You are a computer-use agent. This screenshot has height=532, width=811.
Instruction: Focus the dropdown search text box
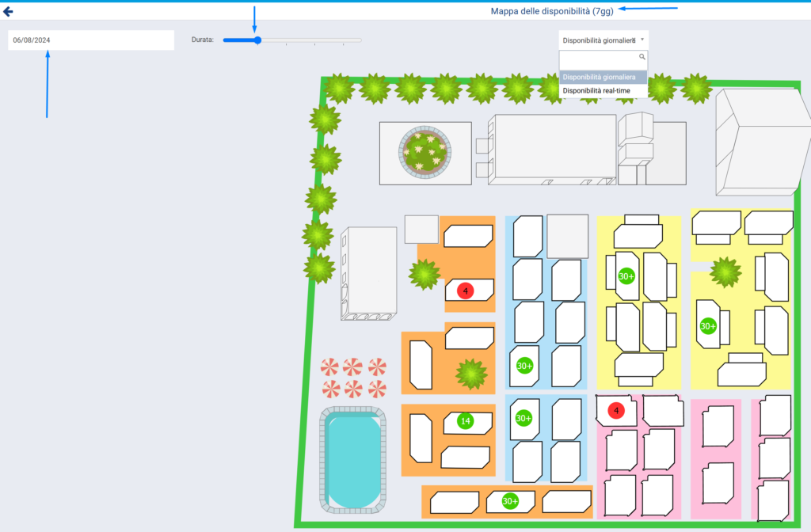[599, 59]
